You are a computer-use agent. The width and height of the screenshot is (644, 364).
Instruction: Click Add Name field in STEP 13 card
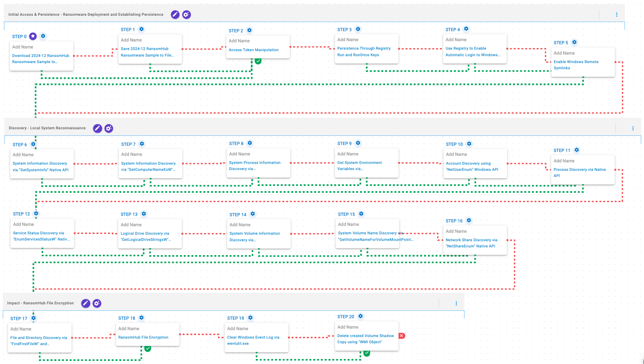131,225
